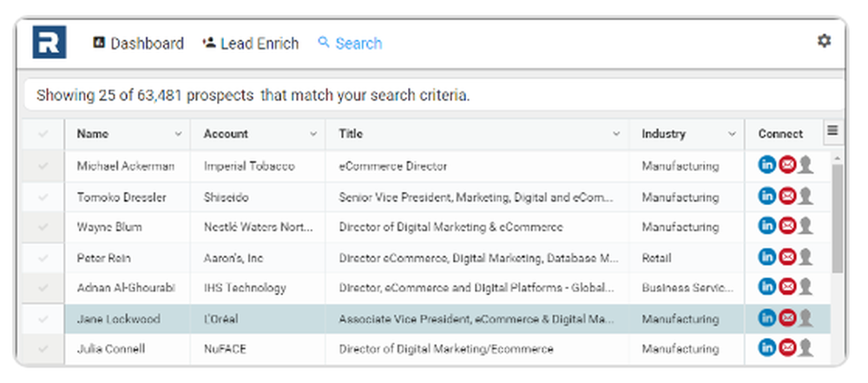Email Peter Rein via envelope icon

pos(787,257)
